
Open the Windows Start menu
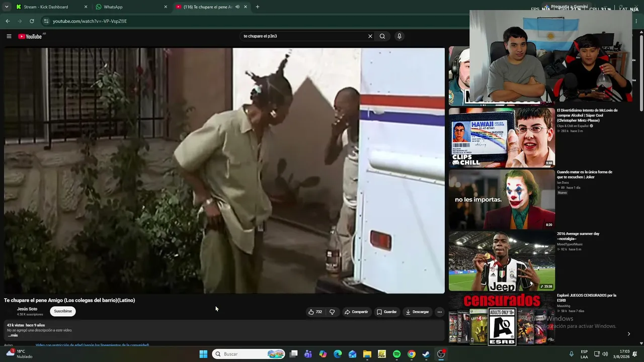pyautogui.click(x=203, y=354)
